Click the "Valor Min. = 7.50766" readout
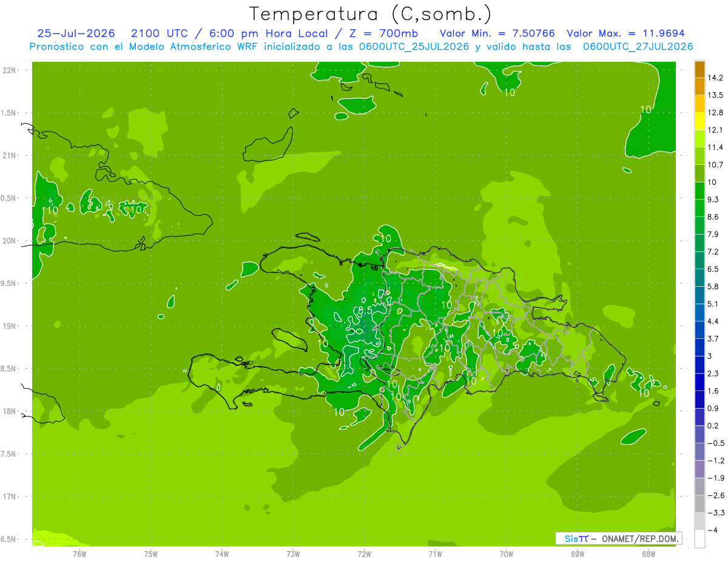The height and width of the screenshot is (562, 728). tap(497, 33)
